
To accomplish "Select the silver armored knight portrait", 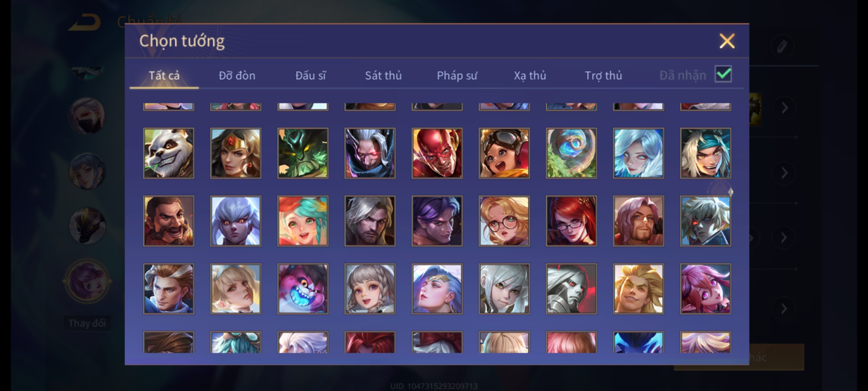I will 571,289.
